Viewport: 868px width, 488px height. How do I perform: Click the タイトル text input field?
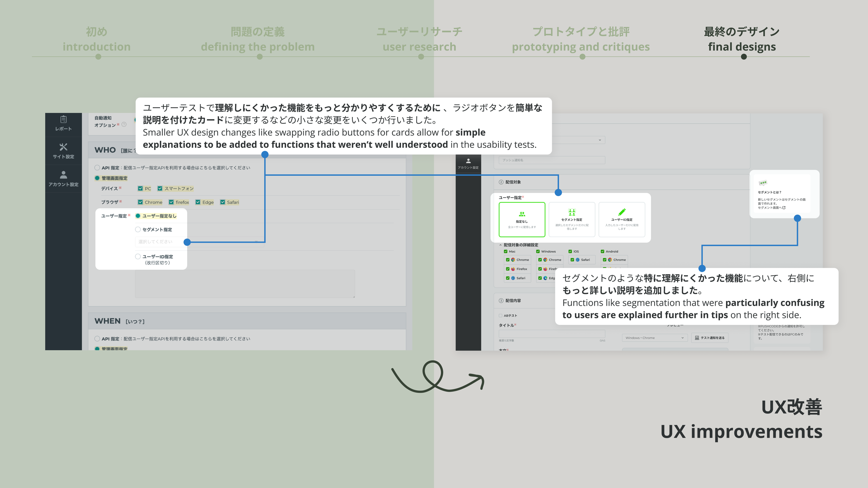click(551, 334)
